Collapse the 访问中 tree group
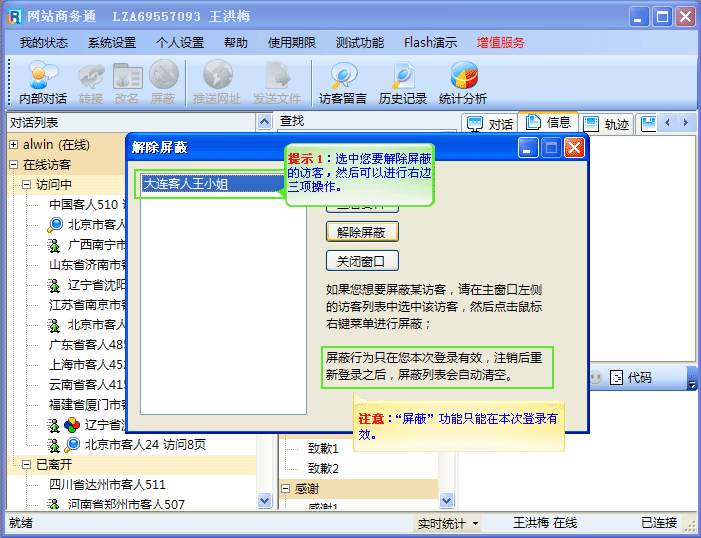 click(x=27, y=185)
